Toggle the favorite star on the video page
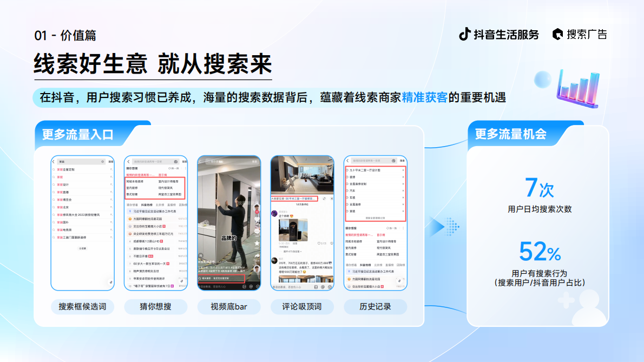 tap(257, 243)
